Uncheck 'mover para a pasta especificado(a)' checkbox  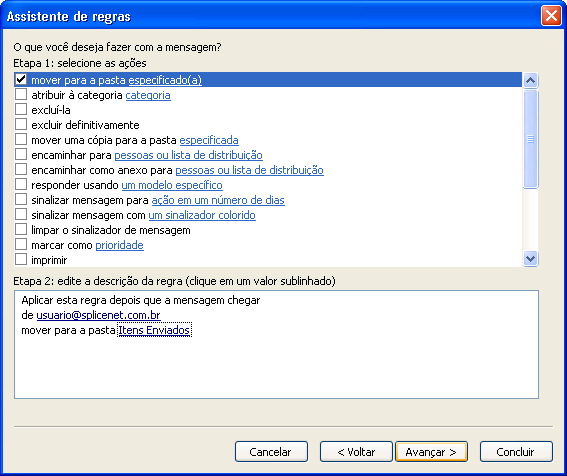click(21, 79)
